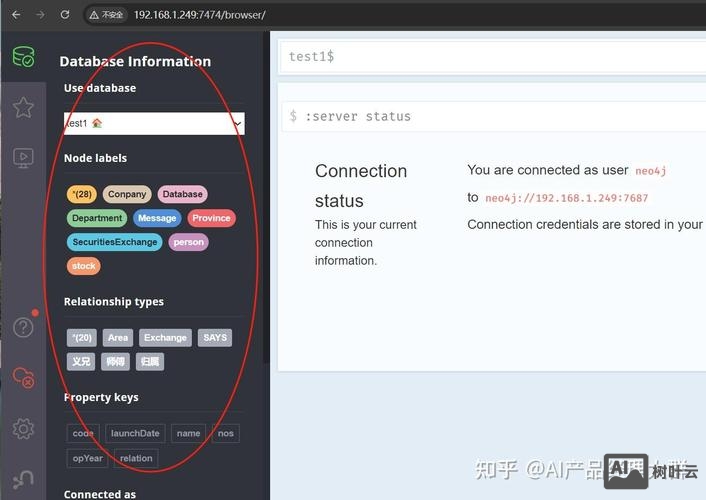Click the cloud sync error icon

tap(23, 378)
